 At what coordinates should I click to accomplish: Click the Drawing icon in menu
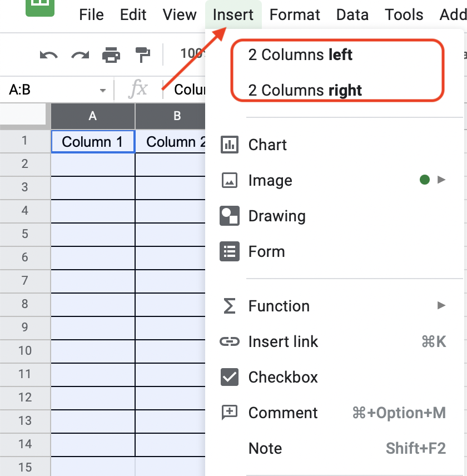230,216
